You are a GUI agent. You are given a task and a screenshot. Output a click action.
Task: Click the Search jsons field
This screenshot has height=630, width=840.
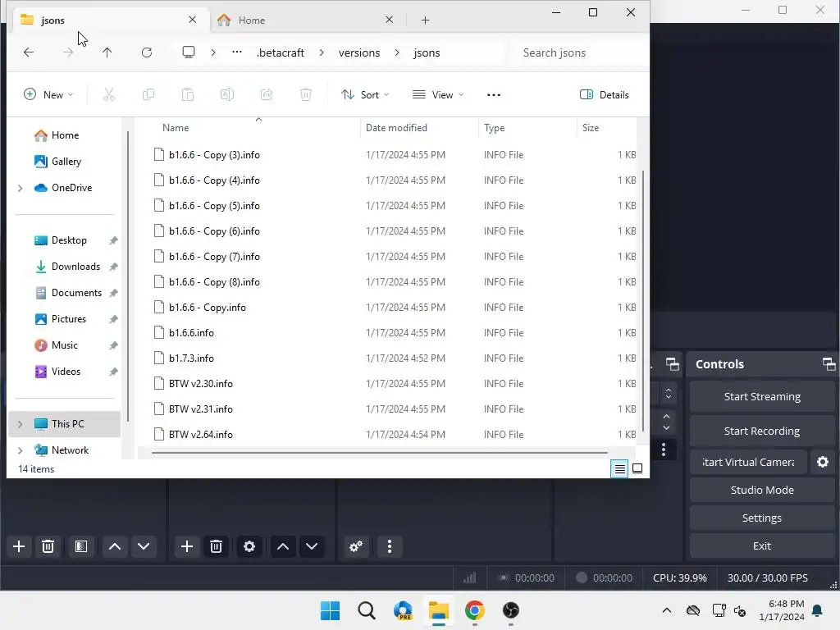pos(576,52)
